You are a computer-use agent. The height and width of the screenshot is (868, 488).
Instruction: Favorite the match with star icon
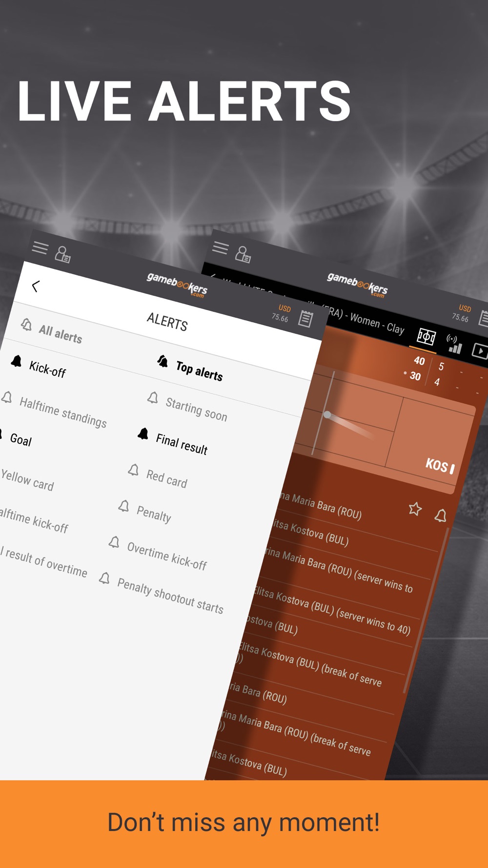[x=415, y=509]
